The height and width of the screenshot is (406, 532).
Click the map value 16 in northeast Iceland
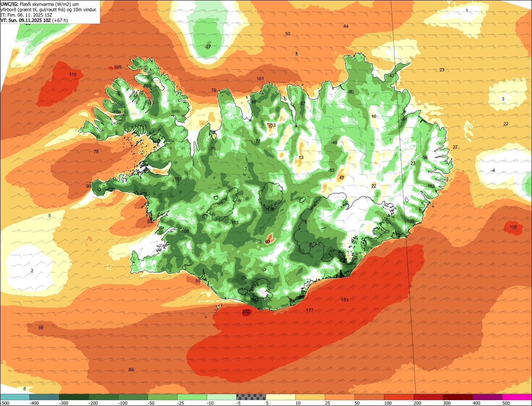(374, 116)
